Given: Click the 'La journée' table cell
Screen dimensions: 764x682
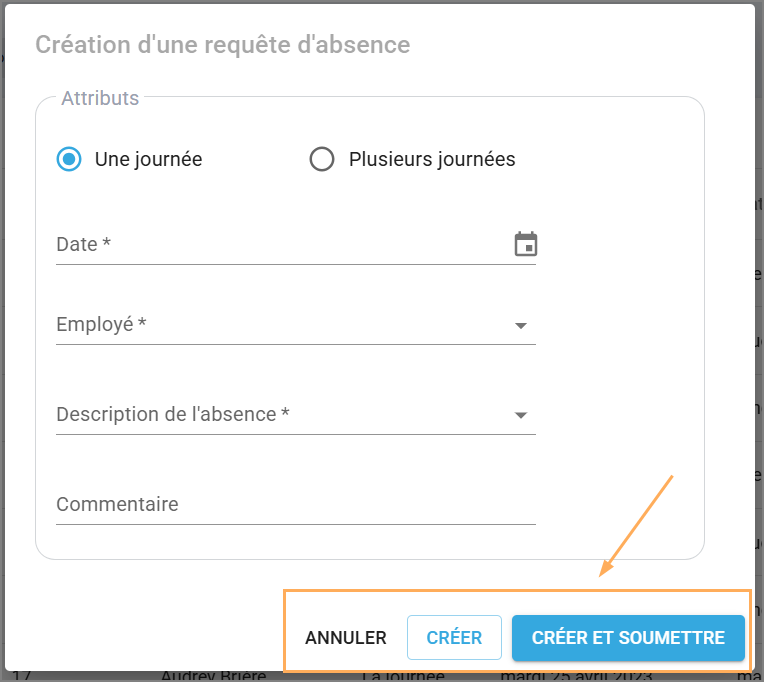Looking at the screenshot, I should (x=403, y=676).
